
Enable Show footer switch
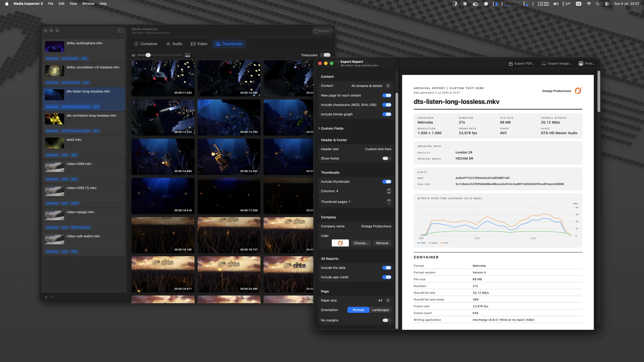point(387,158)
